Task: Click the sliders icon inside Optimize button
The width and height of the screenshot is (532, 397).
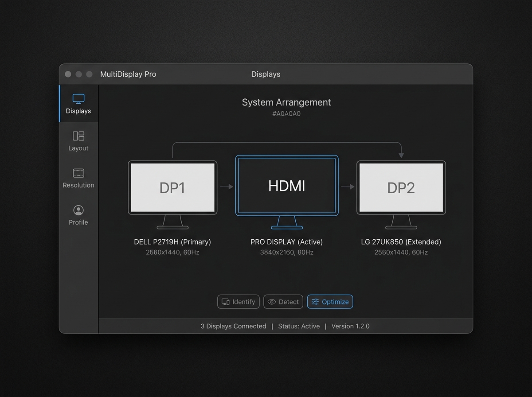Action: coord(315,302)
